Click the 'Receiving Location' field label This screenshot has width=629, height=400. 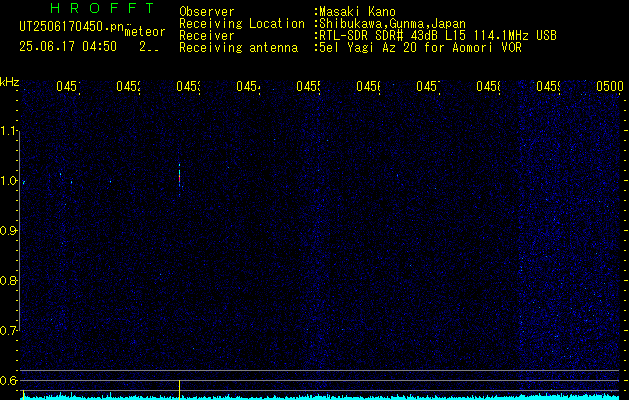(242, 24)
